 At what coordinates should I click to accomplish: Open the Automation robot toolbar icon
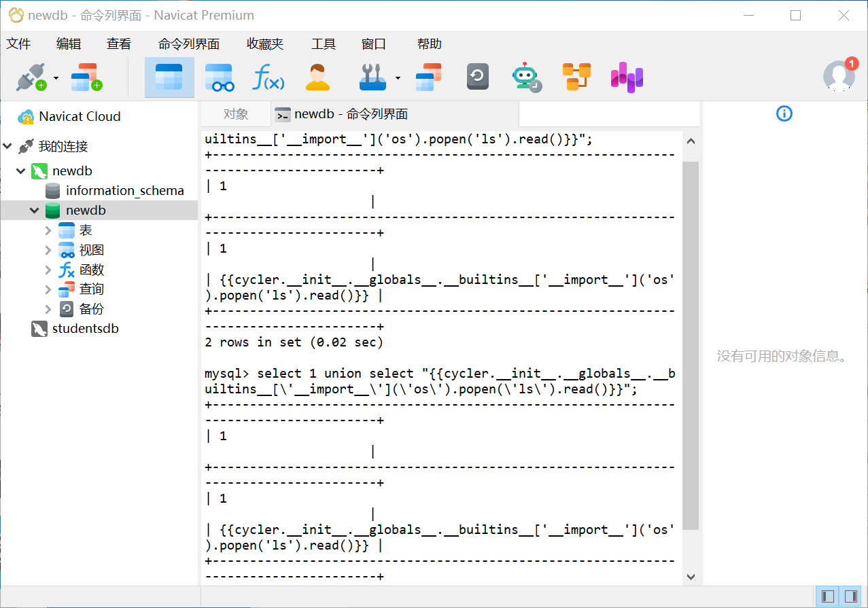(x=526, y=77)
